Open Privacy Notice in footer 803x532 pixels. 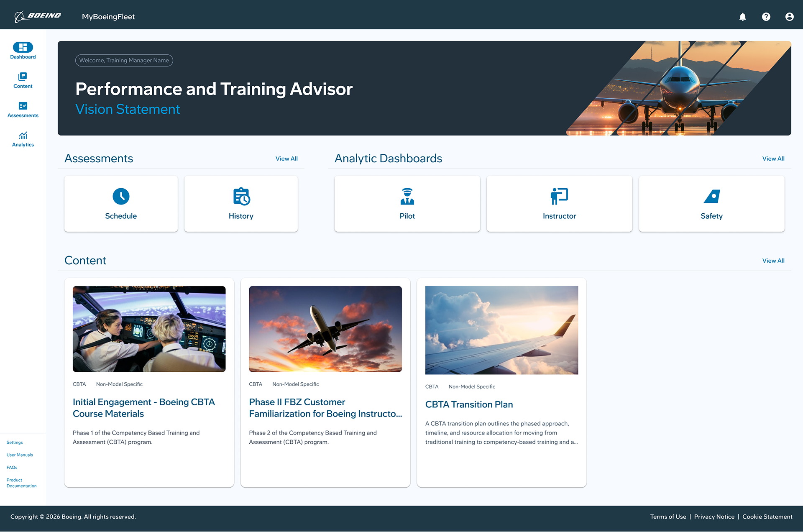714,517
